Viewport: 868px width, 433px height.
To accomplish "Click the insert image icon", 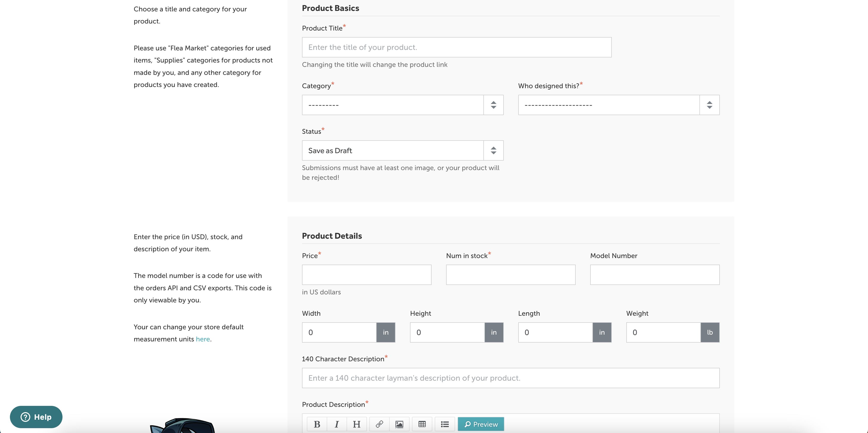I will 399,424.
